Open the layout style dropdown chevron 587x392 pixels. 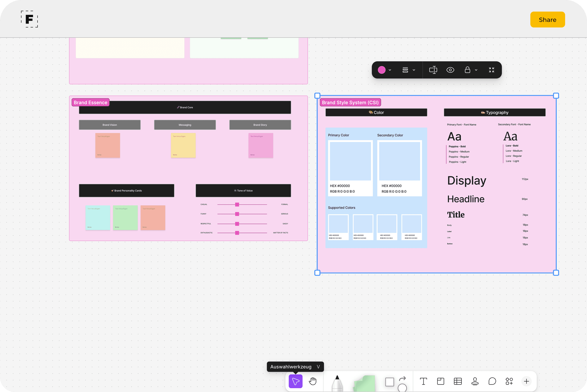point(414,70)
